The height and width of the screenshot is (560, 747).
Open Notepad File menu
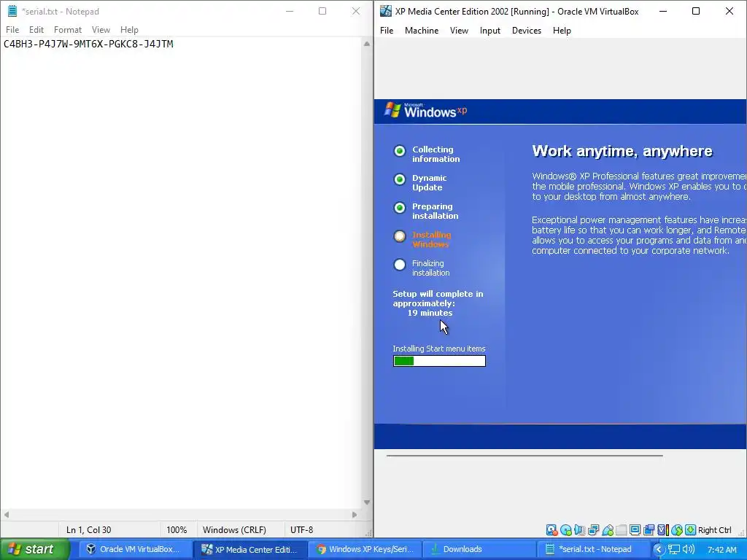[x=12, y=29]
